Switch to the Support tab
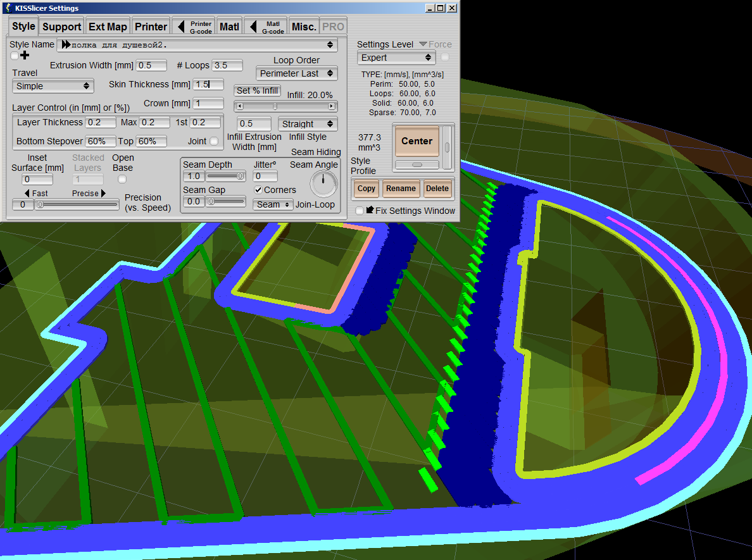This screenshot has height=560, width=752. 61,27
